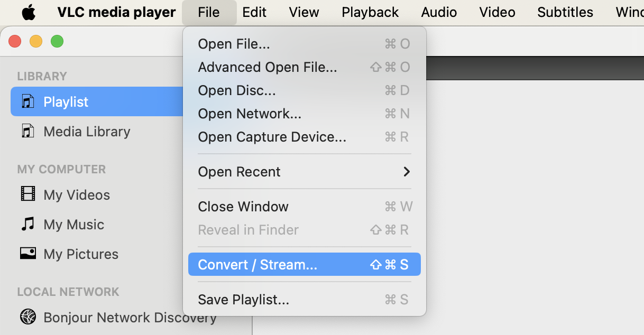The image size is (644, 335).
Task: Select Playlist in the Library sidebar
Action: click(x=66, y=101)
